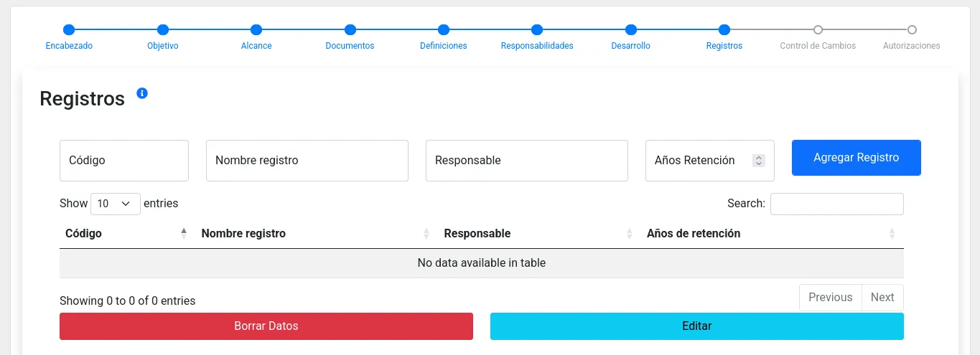
Task: Navigate to Documentos step
Action: [x=350, y=30]
